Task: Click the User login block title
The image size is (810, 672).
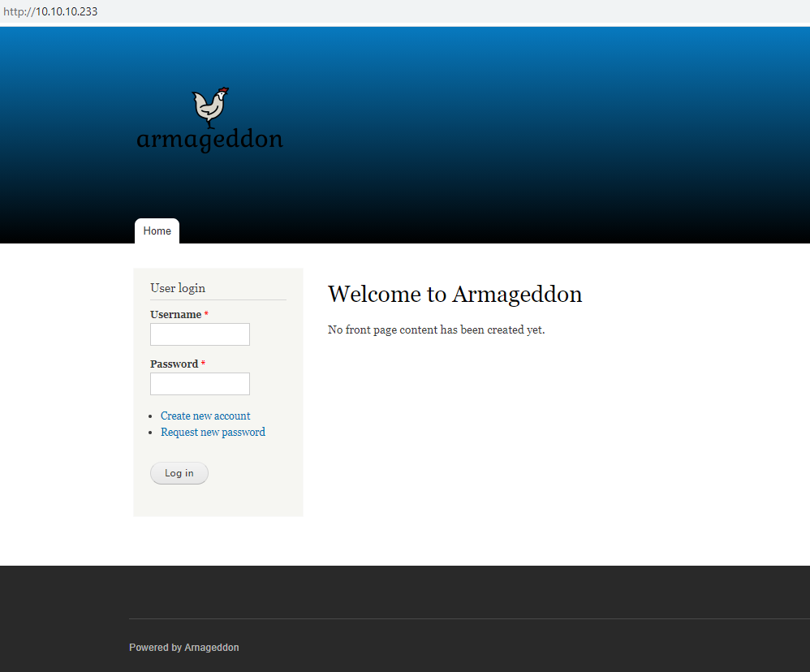Action: coord(178,288)
